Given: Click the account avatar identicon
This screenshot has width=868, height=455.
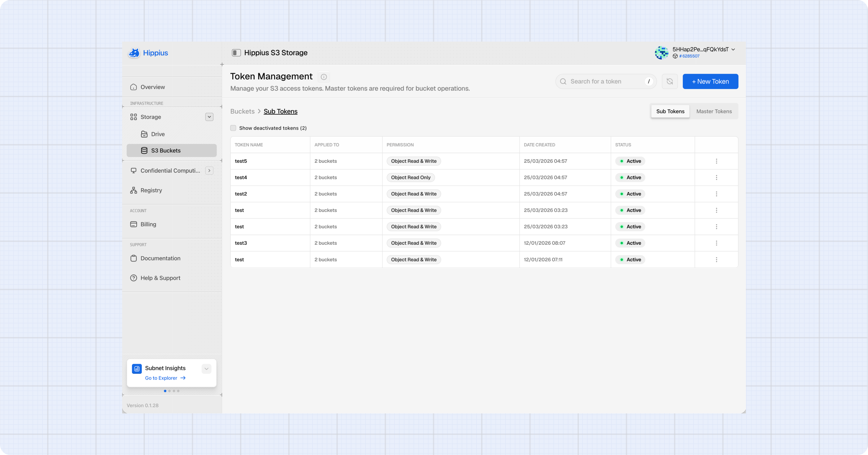Looking at the screenshot, I should point(661,53).
